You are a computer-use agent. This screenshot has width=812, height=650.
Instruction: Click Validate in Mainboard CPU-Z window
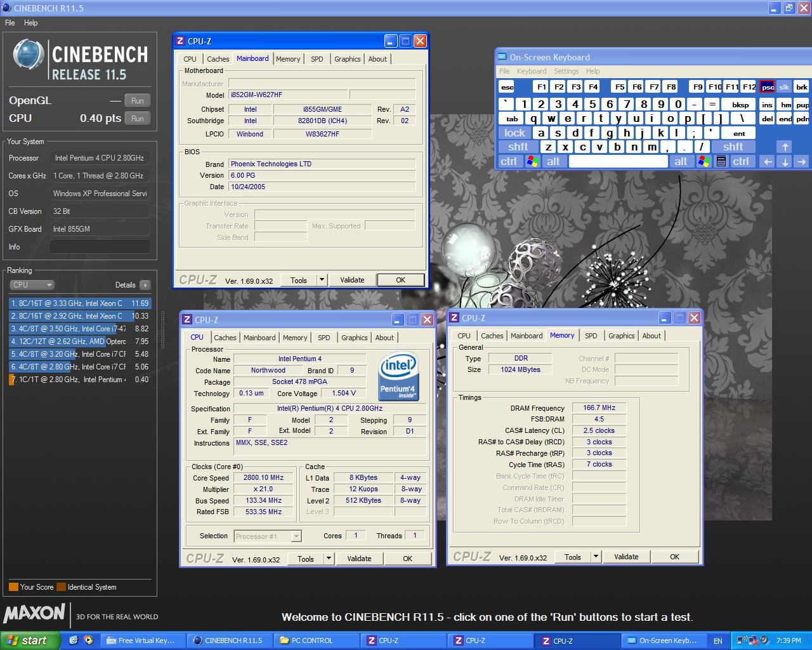[352, 280]
